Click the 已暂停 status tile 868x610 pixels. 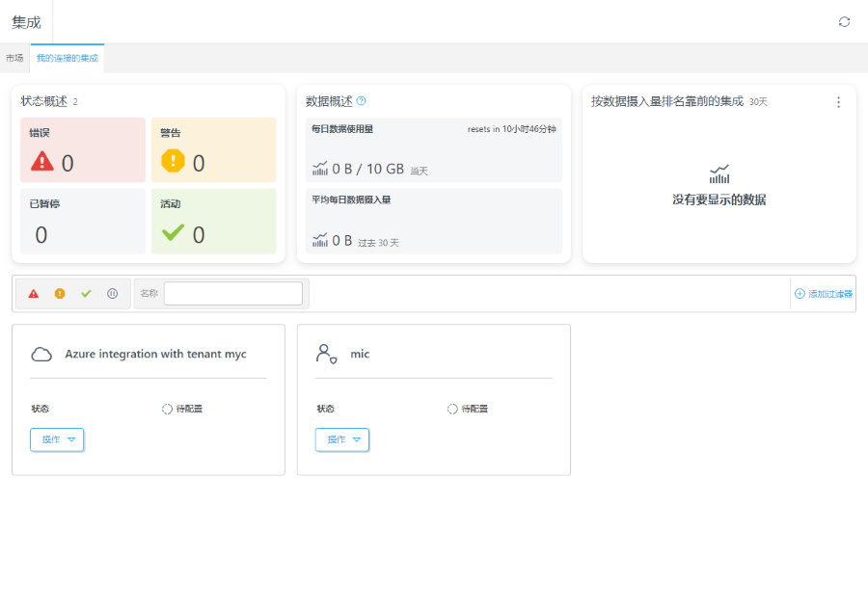pos(83,222)
